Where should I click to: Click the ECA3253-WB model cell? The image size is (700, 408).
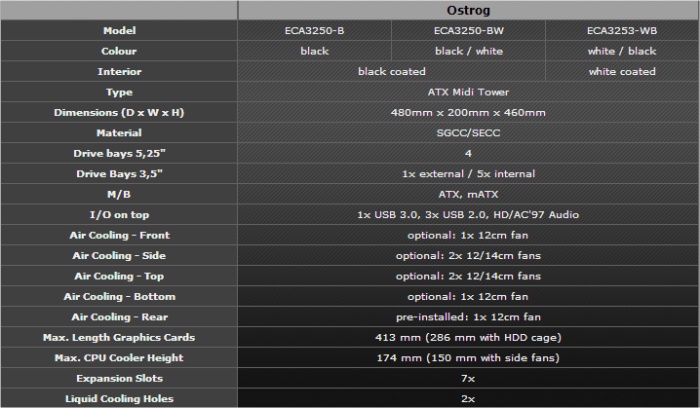point(622,31)
